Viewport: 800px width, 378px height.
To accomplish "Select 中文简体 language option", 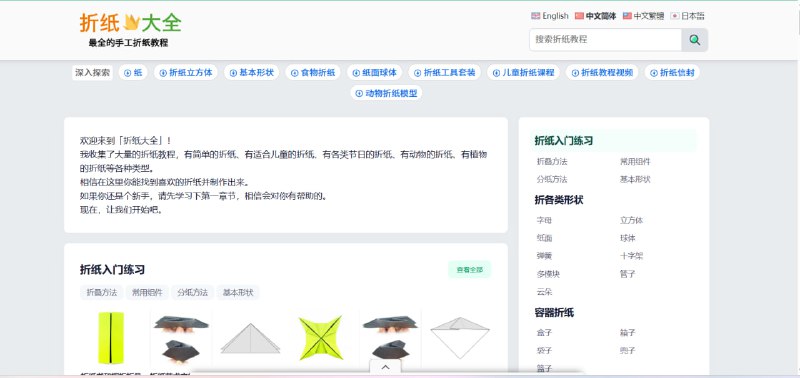I will coord(595,16).
